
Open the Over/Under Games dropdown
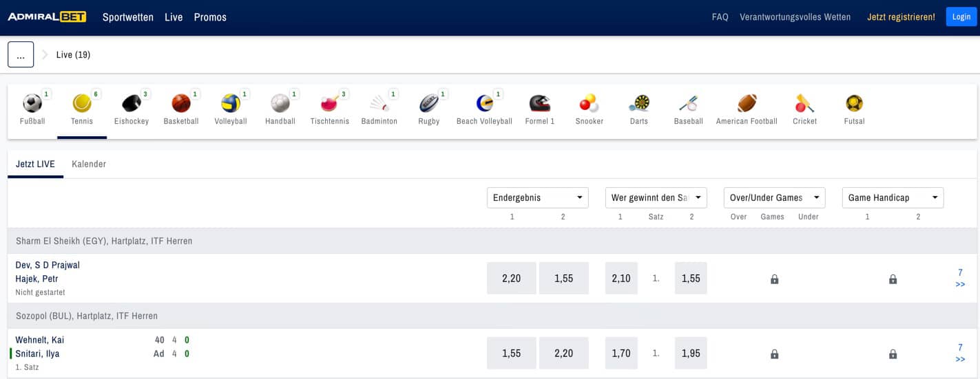pyautogui.click(x=774, y=197)
